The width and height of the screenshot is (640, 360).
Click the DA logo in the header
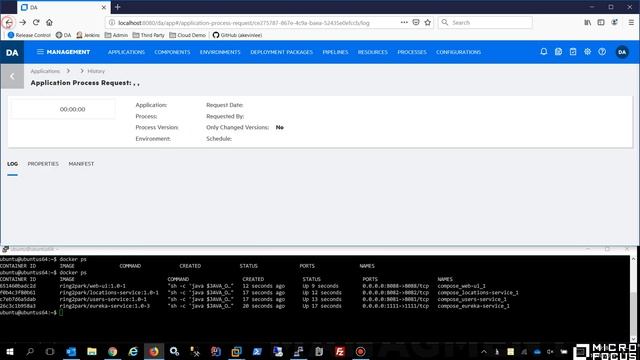click(x=12, y=52)
